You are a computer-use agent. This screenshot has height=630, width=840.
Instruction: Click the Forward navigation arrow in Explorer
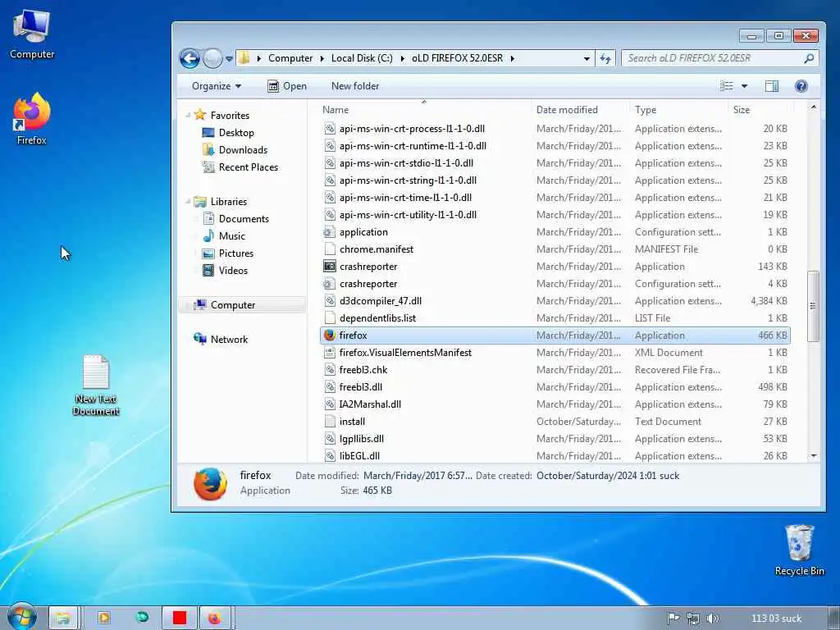(x=212, y=58)
